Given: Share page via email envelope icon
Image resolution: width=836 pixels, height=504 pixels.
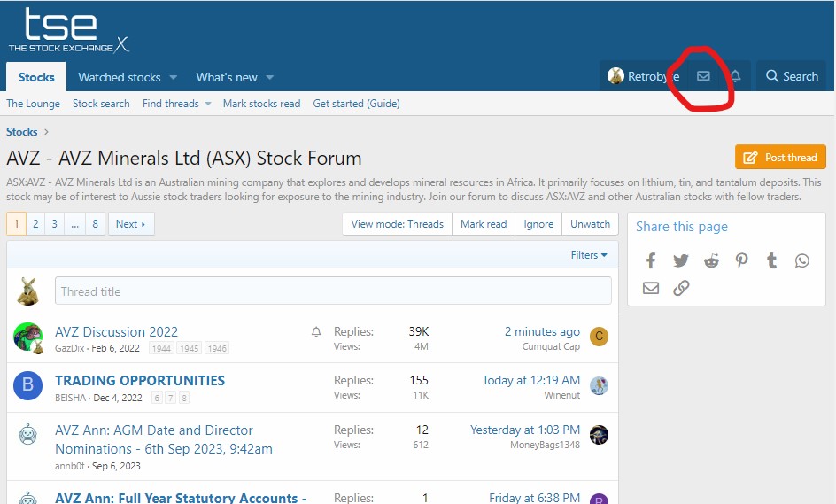Looking at the screenshot, I should tap(650, 288).
